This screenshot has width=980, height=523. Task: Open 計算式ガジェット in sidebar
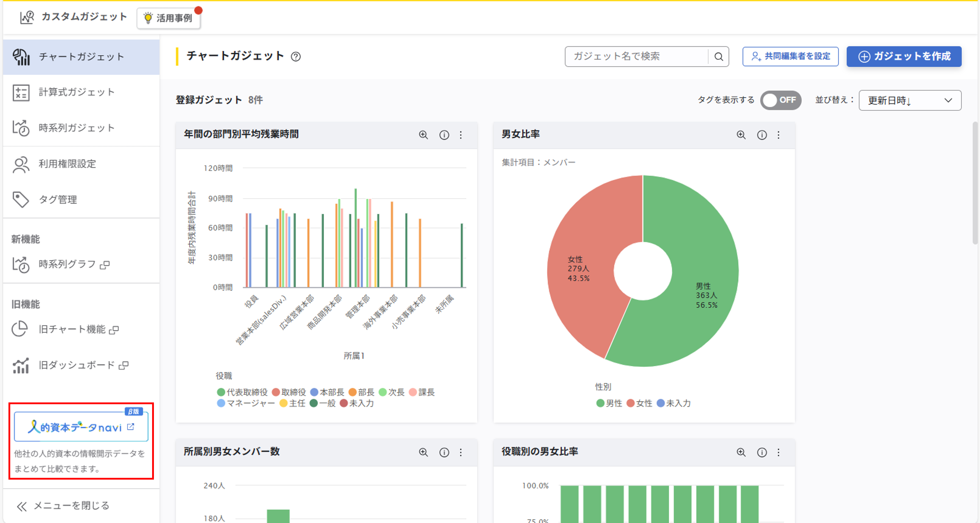coord(76,92)
